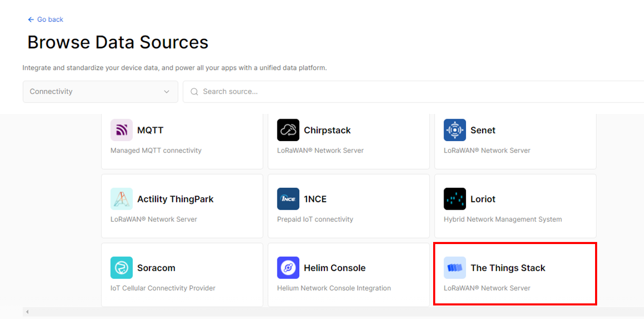Screen dimensions: 644x319
Task: Open the Soracom data source title
Action: pyautogui.click(x=156, y=268)
